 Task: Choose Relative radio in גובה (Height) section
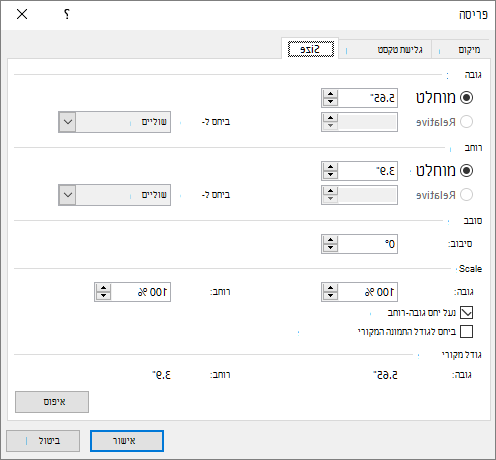[x=466, y=122]
